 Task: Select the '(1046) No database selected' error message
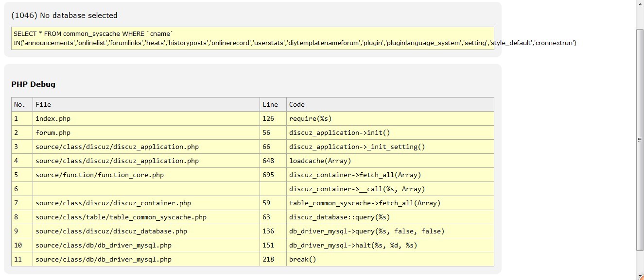(64, 16)
